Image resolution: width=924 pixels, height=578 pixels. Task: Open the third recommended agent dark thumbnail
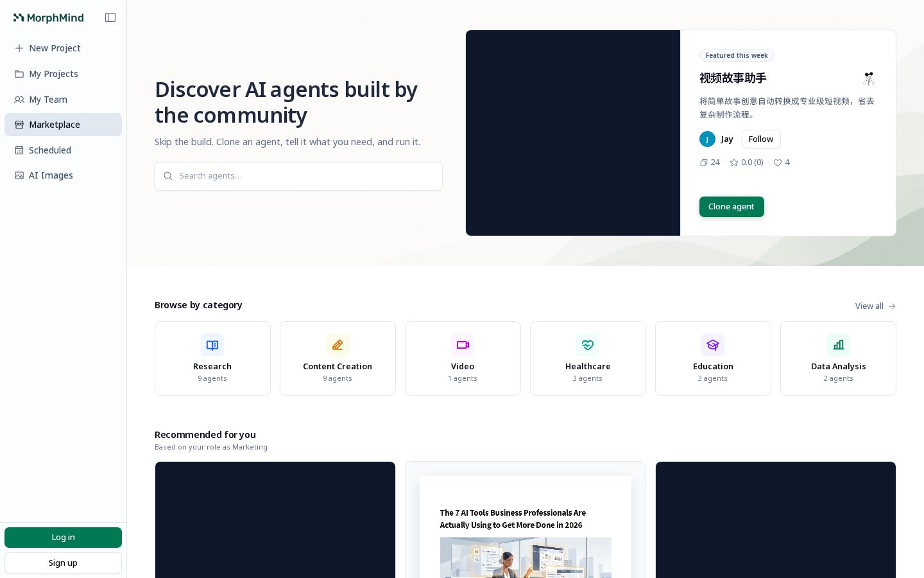[x=776, y=520]
